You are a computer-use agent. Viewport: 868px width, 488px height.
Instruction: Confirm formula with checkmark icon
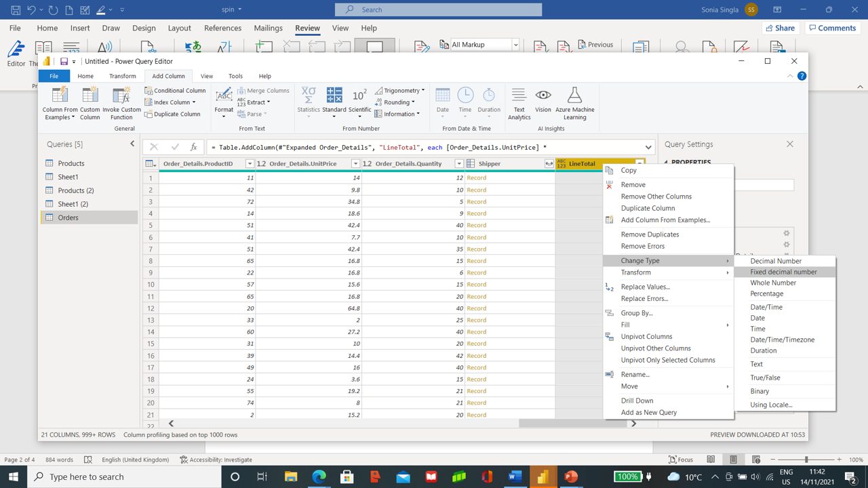click(x=175, y=147)
